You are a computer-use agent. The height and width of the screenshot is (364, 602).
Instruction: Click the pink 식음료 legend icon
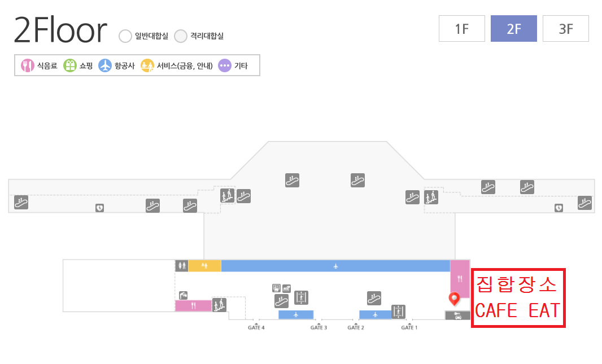[28, 65]
